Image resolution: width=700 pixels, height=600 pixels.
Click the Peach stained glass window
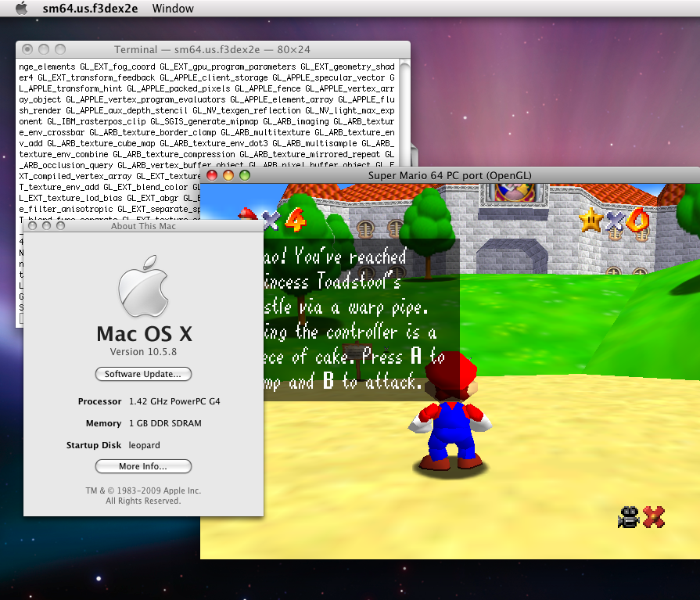(515, 192)
